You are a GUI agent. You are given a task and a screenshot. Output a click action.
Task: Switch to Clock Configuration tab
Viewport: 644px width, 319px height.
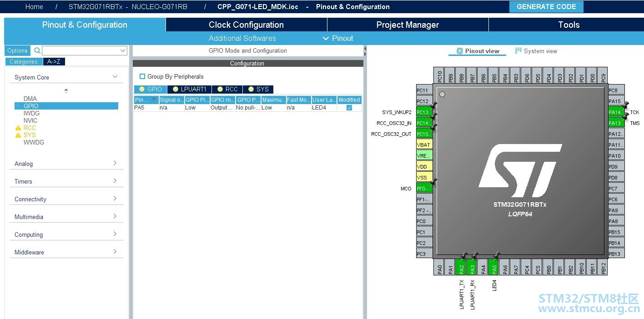(246, 25)
